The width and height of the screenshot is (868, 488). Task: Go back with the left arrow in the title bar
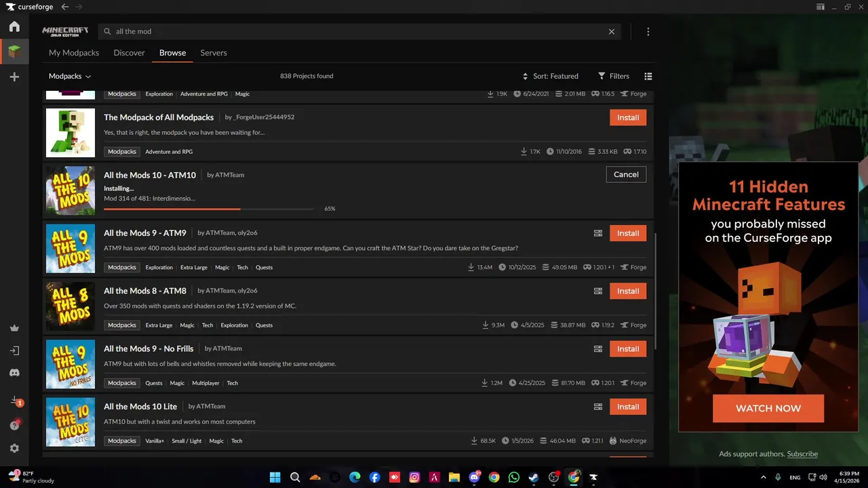(64, 7)
